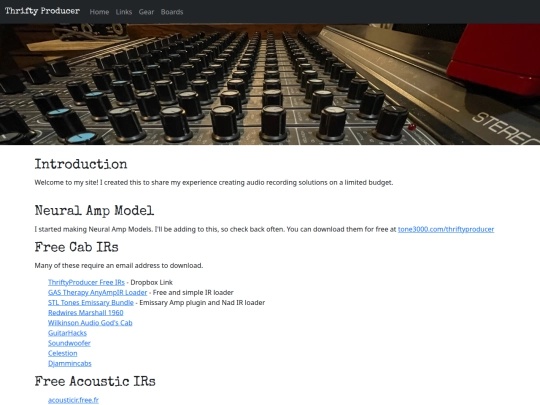The width and height of the screenshot is (540, 405).
Task: Open the Boards nav item
Action: tap(172, 12)
